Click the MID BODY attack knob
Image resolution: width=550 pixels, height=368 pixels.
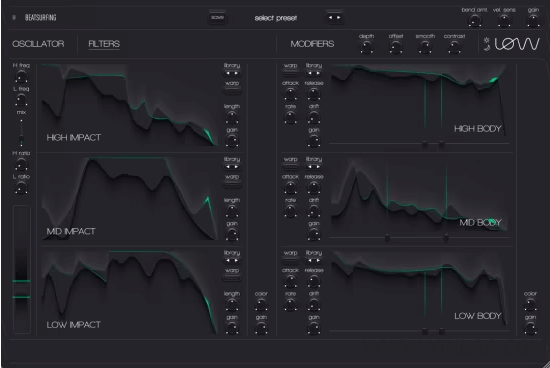[290, 187]
